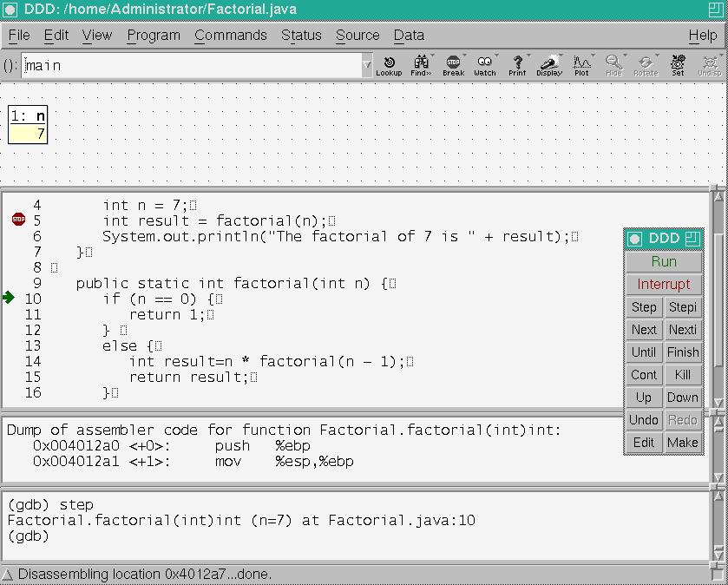Click the main window title bar menu icon
The image size is (728, 585).
tap(10, 10)
